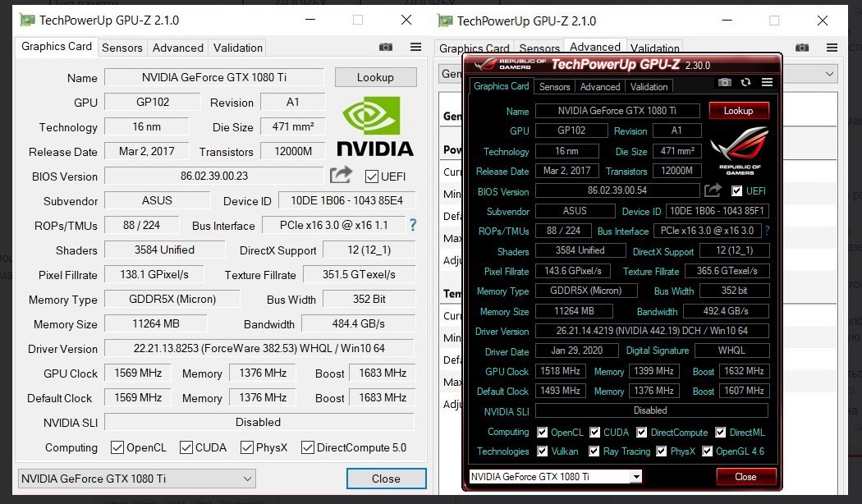The height and width of the screenshot is (504, 862).
Task: Click BIOS export icon in ROG GPU-Z window
Action: (x=713, y=190)
